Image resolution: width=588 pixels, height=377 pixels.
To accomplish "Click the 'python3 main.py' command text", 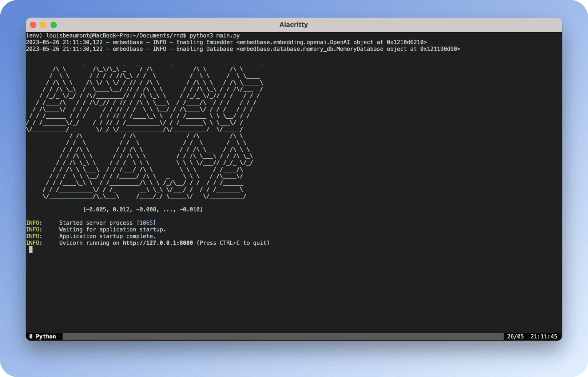I will click(x=215, y=36).
